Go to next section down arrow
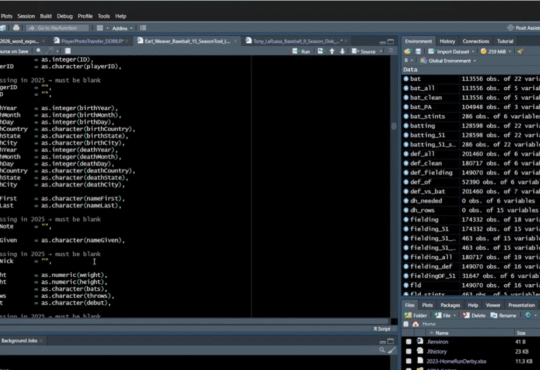540x370 pixels. click(342, 51)
